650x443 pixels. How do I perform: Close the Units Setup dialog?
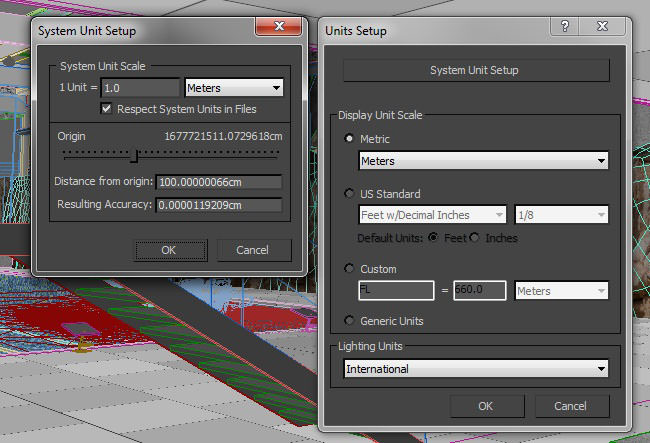(602, 26)
